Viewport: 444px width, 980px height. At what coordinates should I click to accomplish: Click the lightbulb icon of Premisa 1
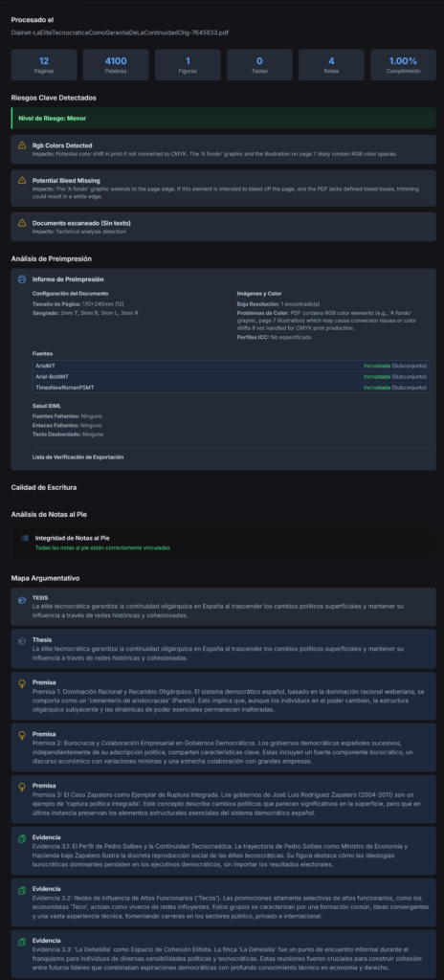tap(22, 683)
